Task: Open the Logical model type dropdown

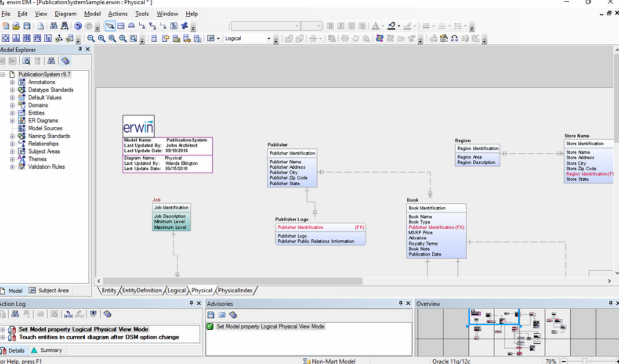Action: coord(269,38)
